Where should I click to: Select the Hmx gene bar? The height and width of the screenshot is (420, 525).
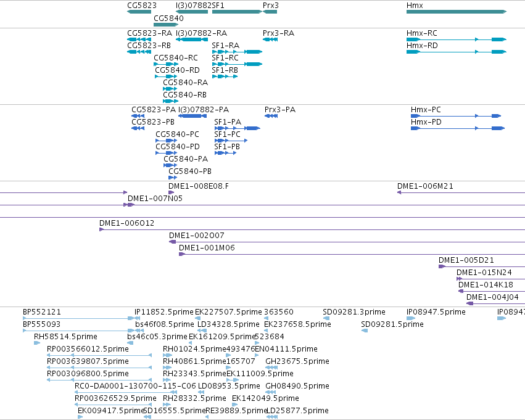pyautogui.click(x=457, y=12)
